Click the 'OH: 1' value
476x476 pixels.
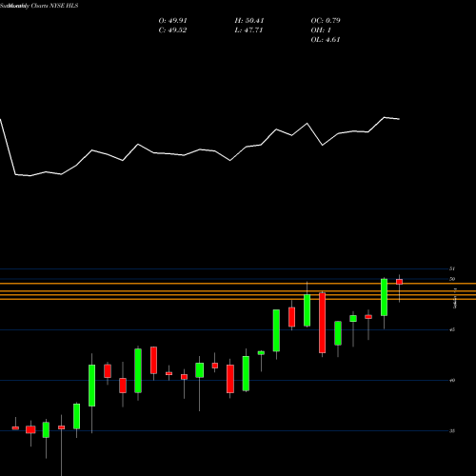pos(321,30)
